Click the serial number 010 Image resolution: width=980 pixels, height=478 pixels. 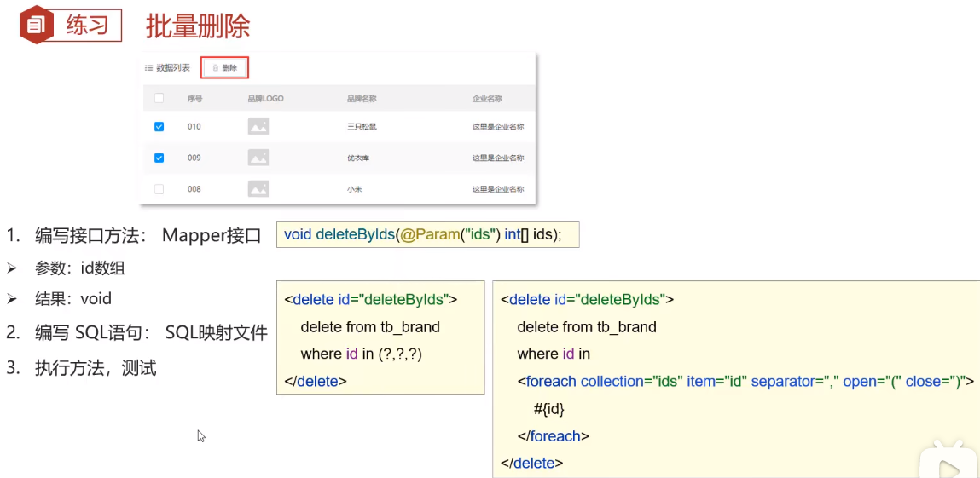click(194, 127)
